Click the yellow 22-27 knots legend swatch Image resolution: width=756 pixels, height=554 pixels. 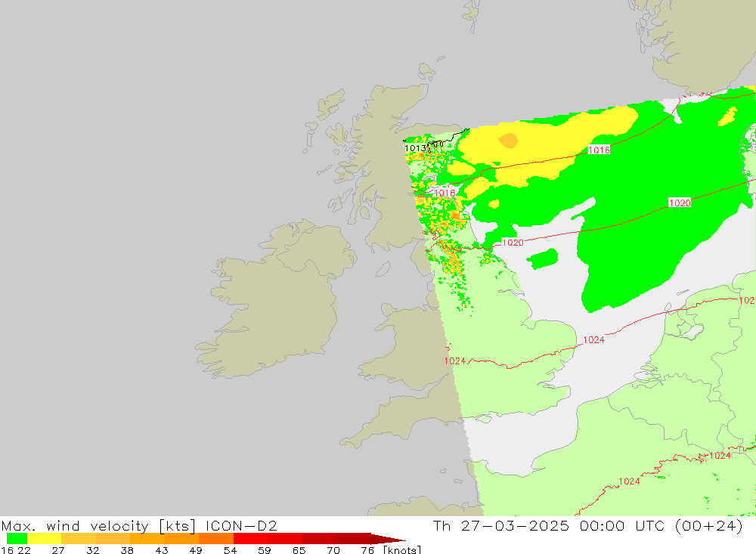tap(45, 539)
